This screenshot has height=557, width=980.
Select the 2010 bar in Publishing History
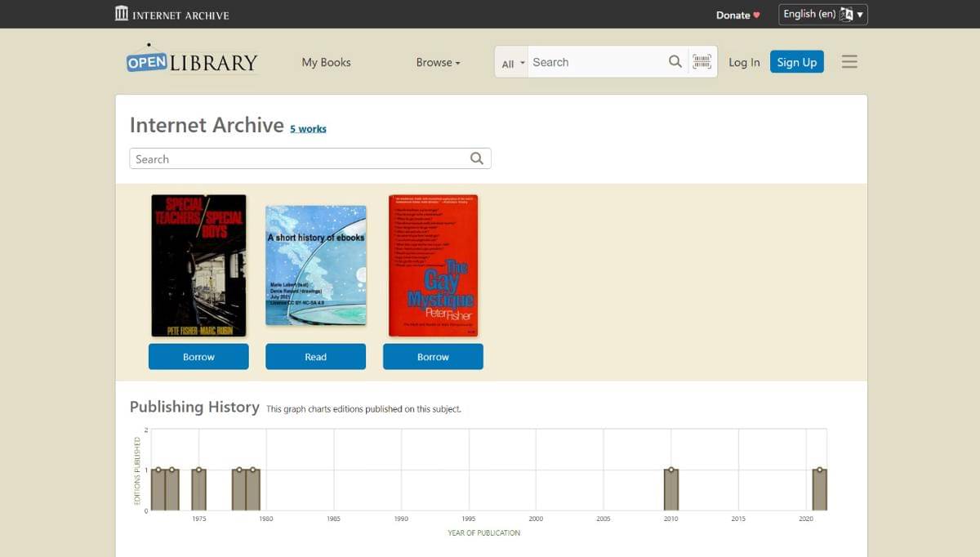tap(670, 490)
